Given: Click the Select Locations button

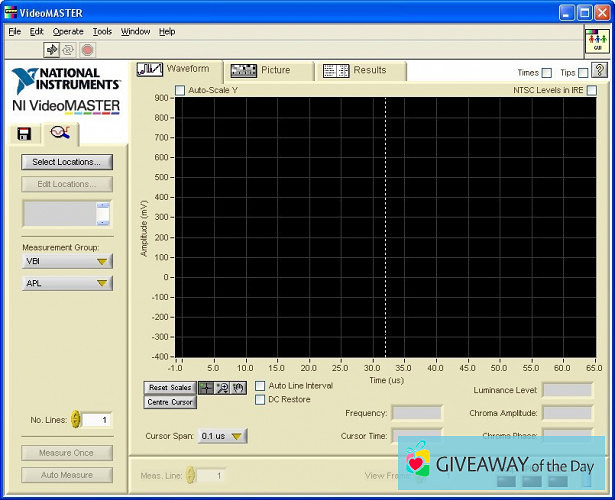Looking at the screenshot, I should click(67, 162).
